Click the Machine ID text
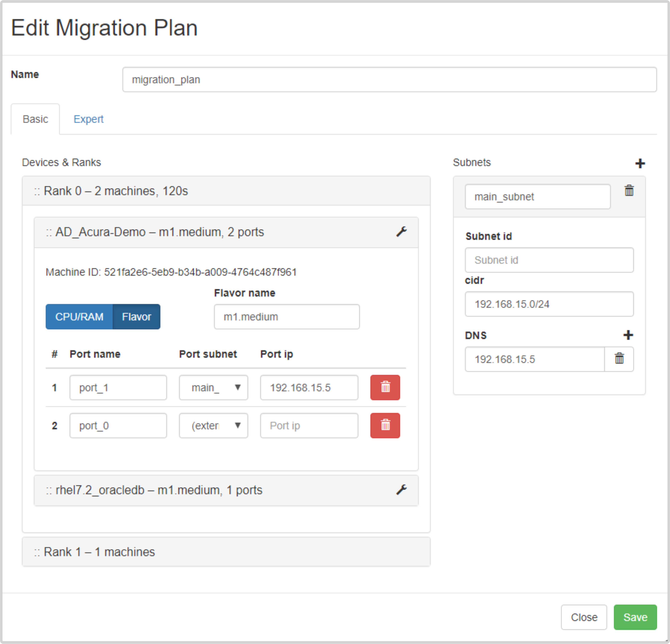670x644 pixels. tap(171, 272)
